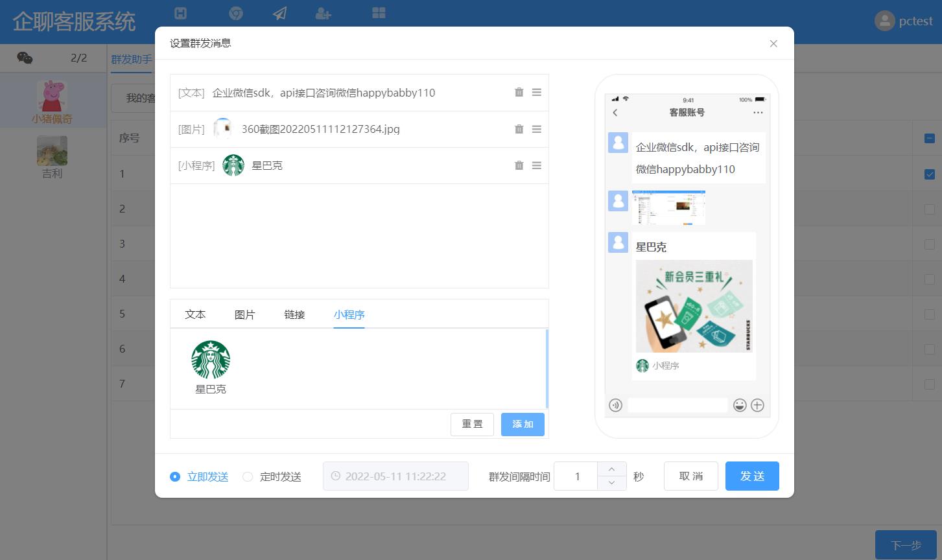Image resolution: width=942 pixels, height=560 pixels.
Task: Toggle the select-all checkbox in the table header
Action: pyautogui.click(x=930, y=138)
